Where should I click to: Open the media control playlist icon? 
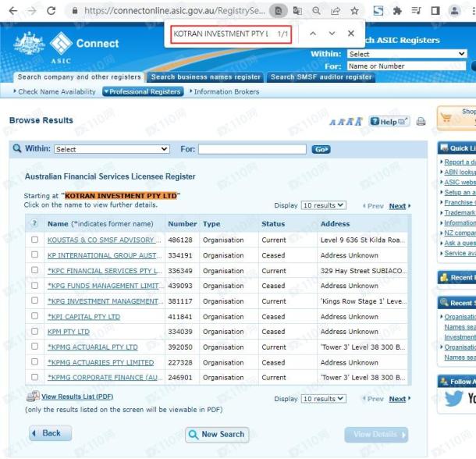[416, 11]
